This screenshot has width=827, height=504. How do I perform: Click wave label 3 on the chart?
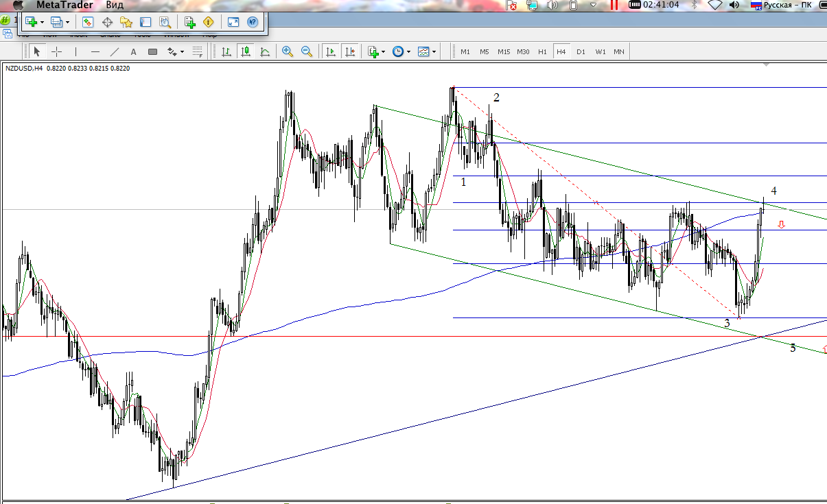(727, 323)
